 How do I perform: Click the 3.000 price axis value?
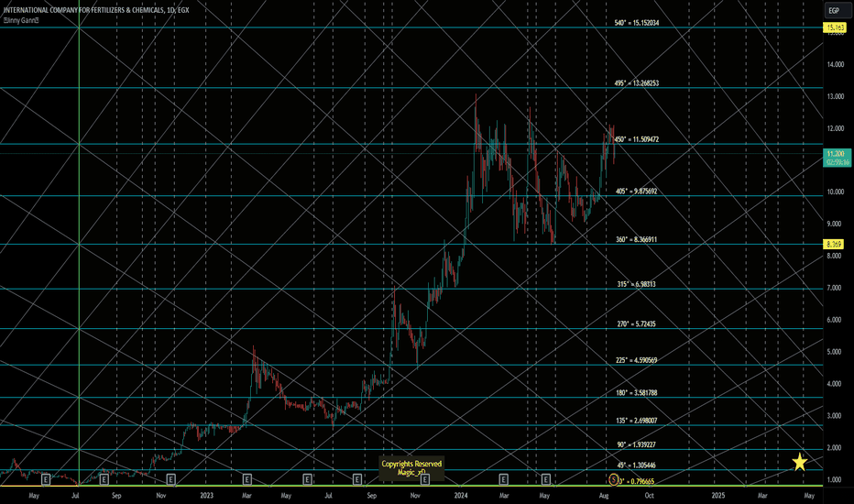836,416
